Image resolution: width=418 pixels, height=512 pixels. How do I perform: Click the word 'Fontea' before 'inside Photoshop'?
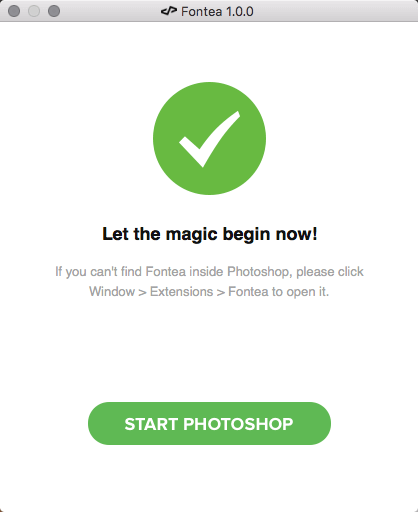(x=166, y=272)
